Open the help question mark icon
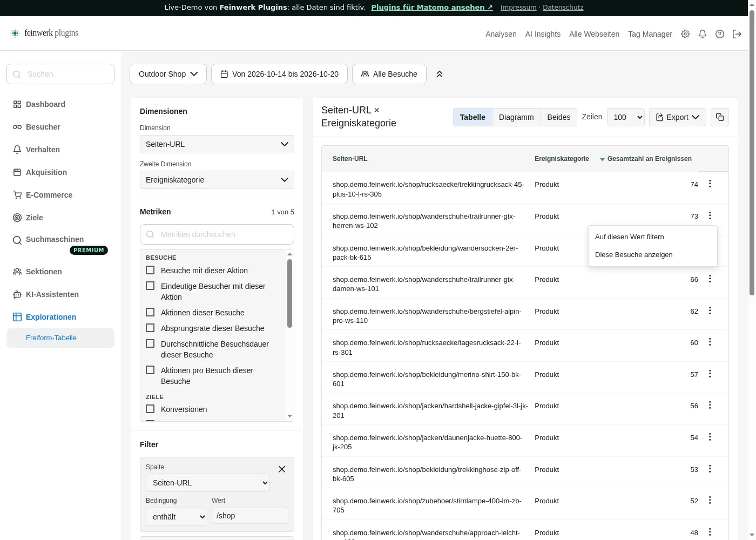This screenshot has height=540, width=756. coord(720,34)
